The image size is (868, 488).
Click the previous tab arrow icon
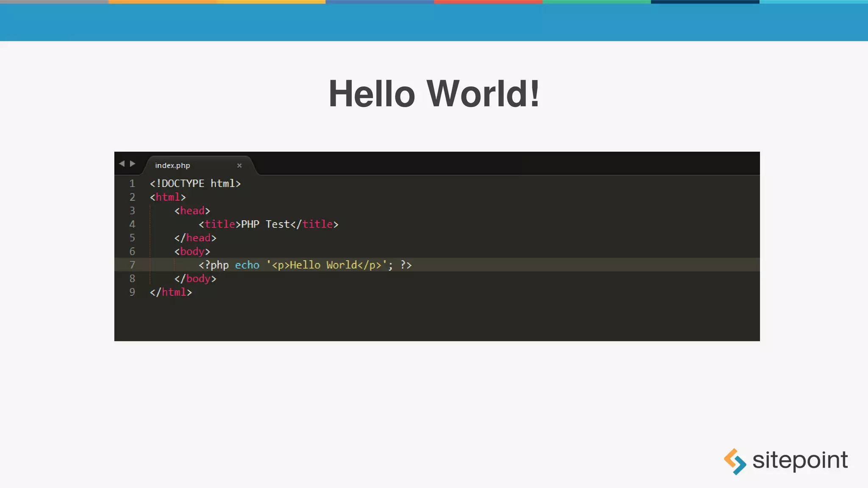[x=122, y=164]
